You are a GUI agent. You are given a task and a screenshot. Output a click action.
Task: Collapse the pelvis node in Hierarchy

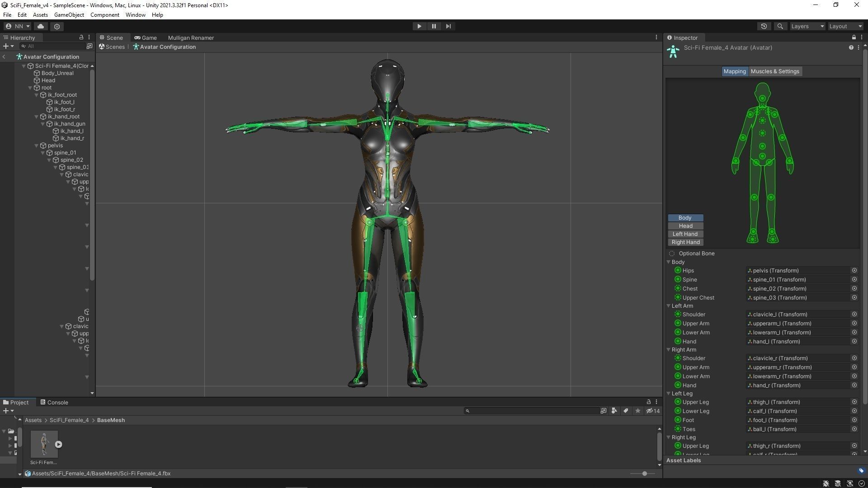click(37, 145)
